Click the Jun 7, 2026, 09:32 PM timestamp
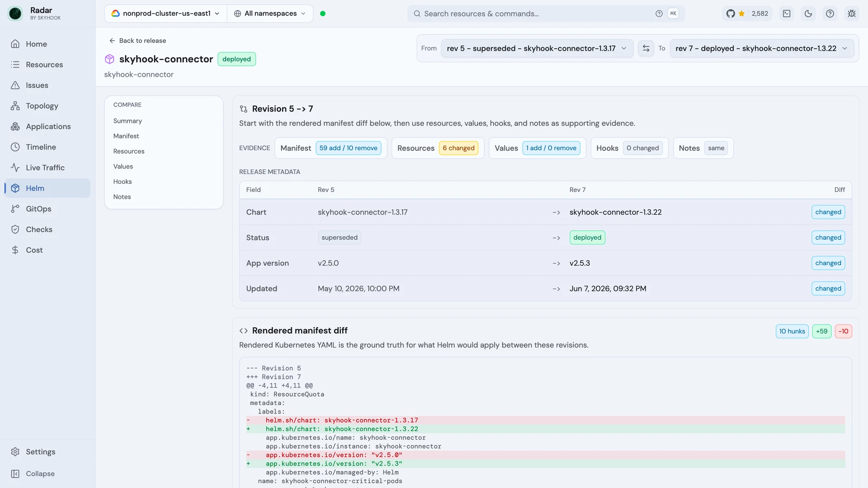Screen dimensions: 868x488 (x=608, y=289)
